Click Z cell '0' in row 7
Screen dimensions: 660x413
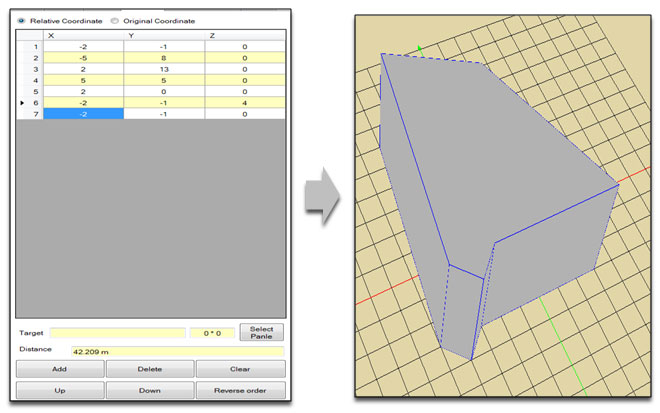(245, 114)
